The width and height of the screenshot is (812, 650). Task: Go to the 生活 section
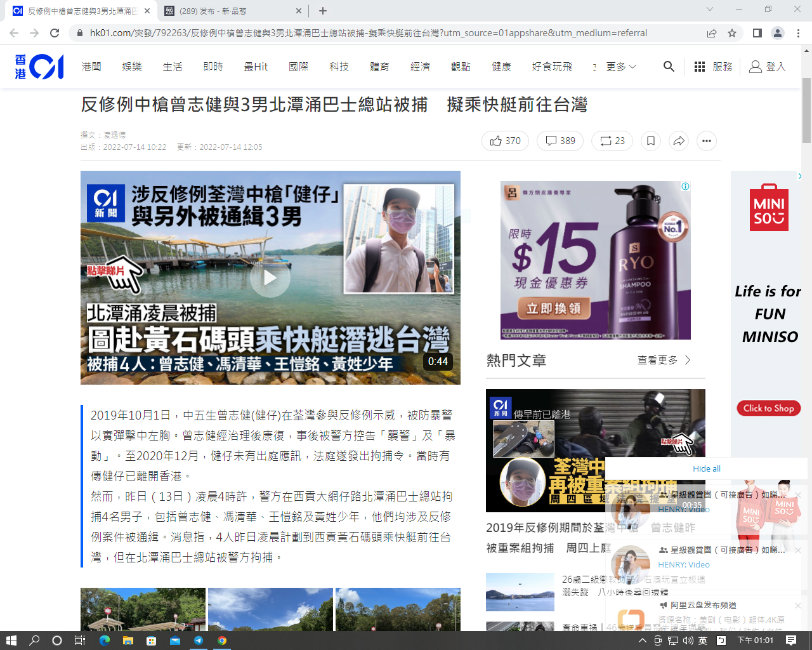(173, 67)
